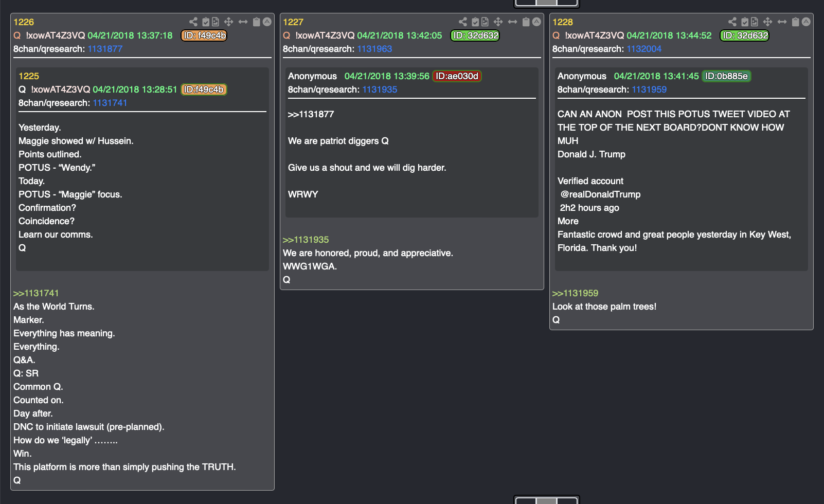Follow the >>1131741 reply reference
The image size is (824, 504).
click(x=36, y=293)
